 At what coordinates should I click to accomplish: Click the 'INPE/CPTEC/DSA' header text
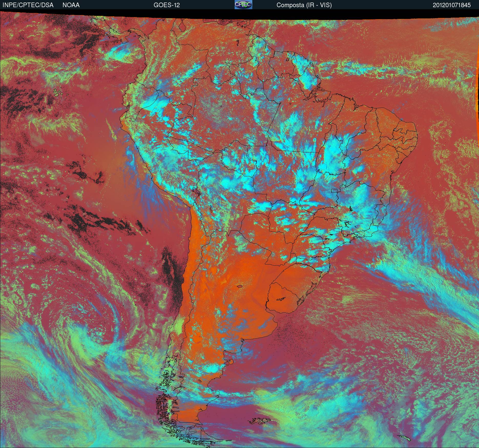28,5
